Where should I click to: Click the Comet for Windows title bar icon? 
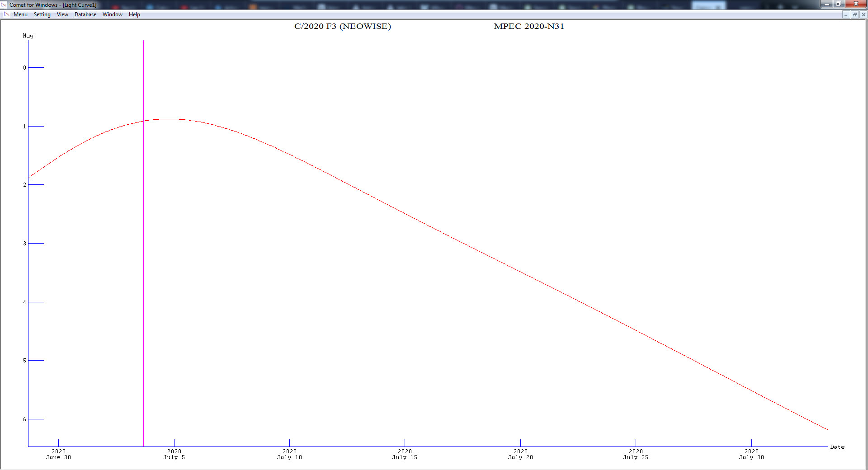[x=4, y=5]
